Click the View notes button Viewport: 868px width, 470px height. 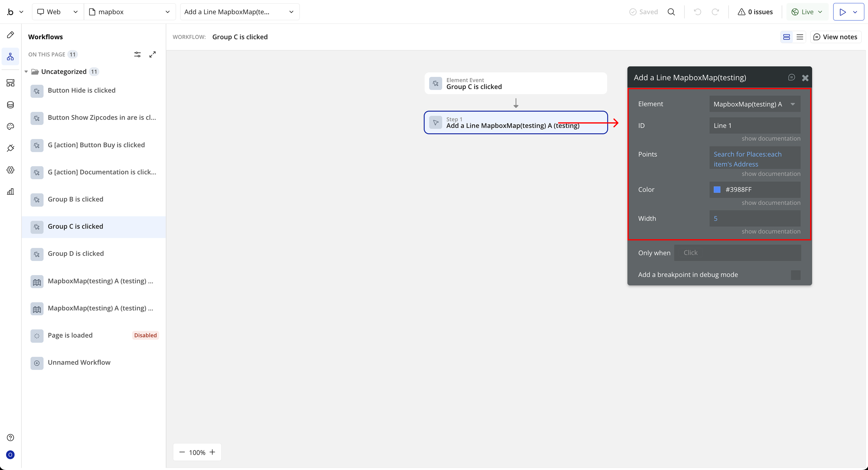(x=835, y=37)
